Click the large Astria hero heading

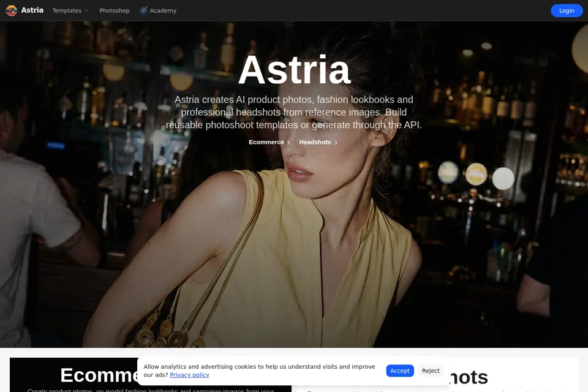click(295, 70)
